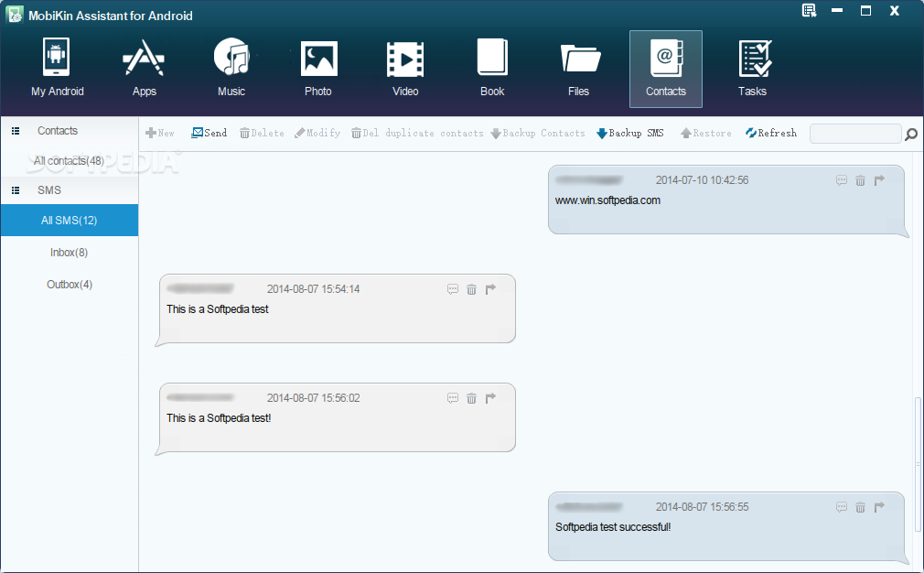Reply icon on 15:56:02 message

[x=453, y=398]
